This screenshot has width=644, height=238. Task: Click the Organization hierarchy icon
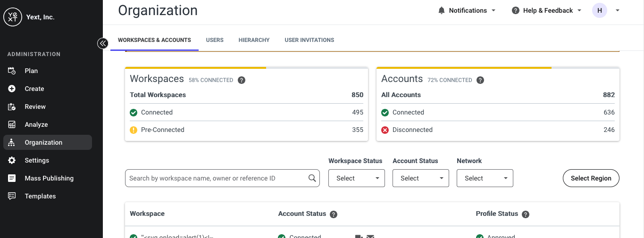[x=12, y=142]
